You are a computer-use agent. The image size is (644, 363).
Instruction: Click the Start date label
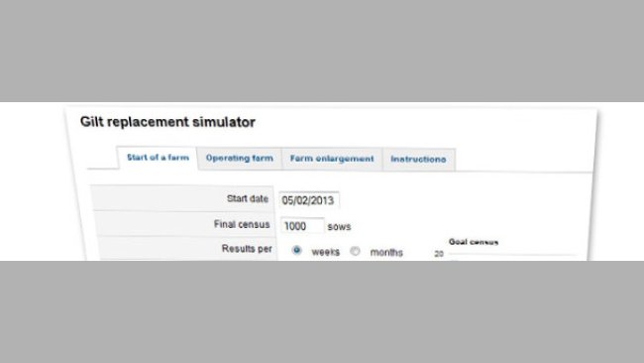[x=248, y=199]
